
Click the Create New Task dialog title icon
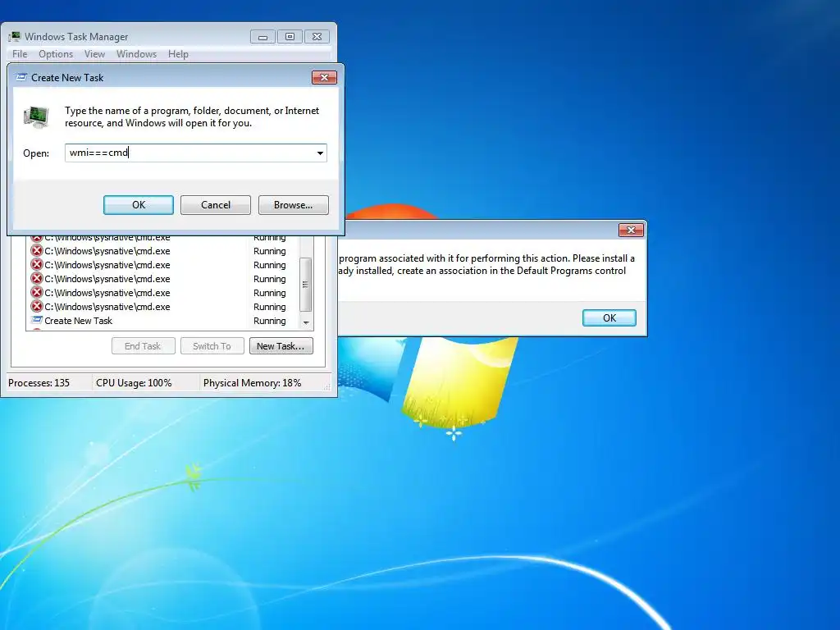click(21, 78)
